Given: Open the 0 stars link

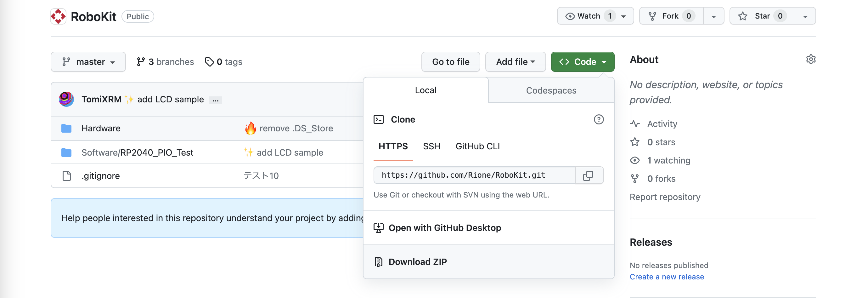Looking at the screenshot, I should (661, 142).
